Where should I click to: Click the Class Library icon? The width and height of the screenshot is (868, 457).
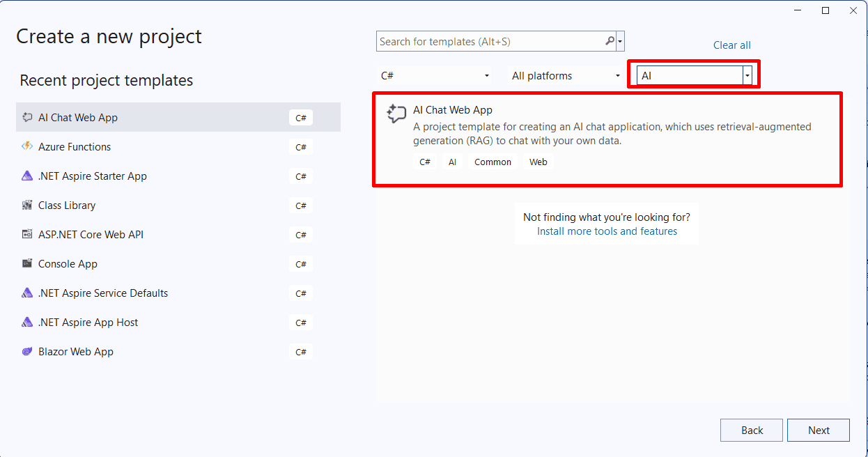pyautogui.click(x=27, y=205)
